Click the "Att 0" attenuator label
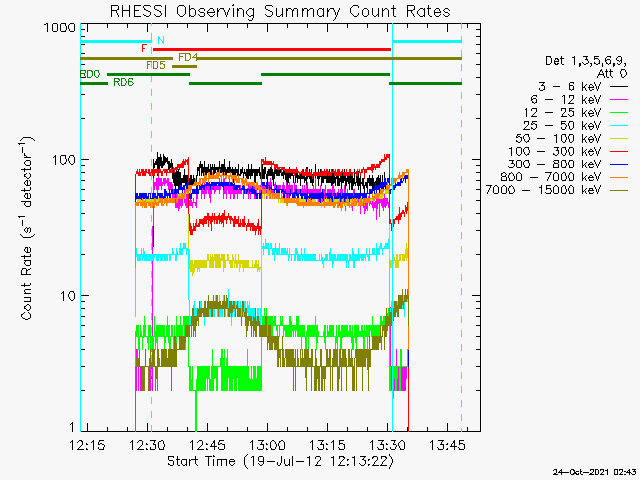This screenshot has height=480, width=640. [x=612, y=74]
